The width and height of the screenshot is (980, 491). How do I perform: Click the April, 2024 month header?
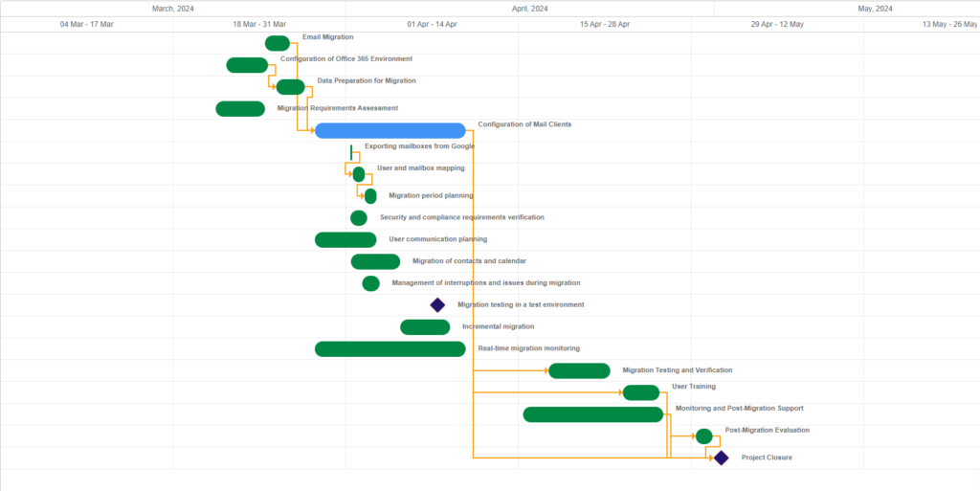[530, 9]
